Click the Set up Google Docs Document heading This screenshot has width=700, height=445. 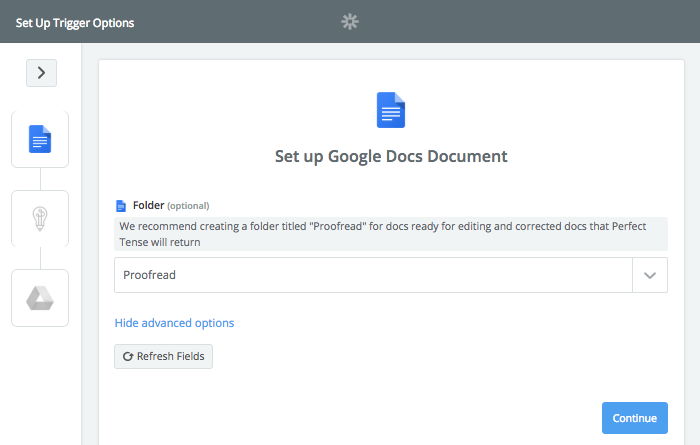(391, 156)
